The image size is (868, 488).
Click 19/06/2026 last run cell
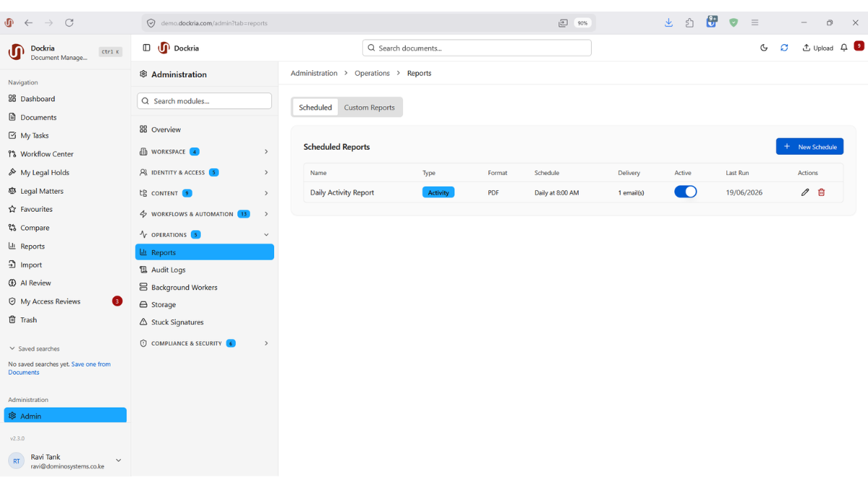point(744,193)
